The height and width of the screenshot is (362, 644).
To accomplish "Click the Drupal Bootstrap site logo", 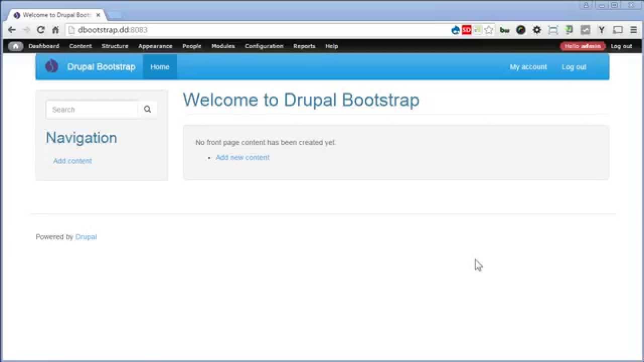I will pos(52,66).
